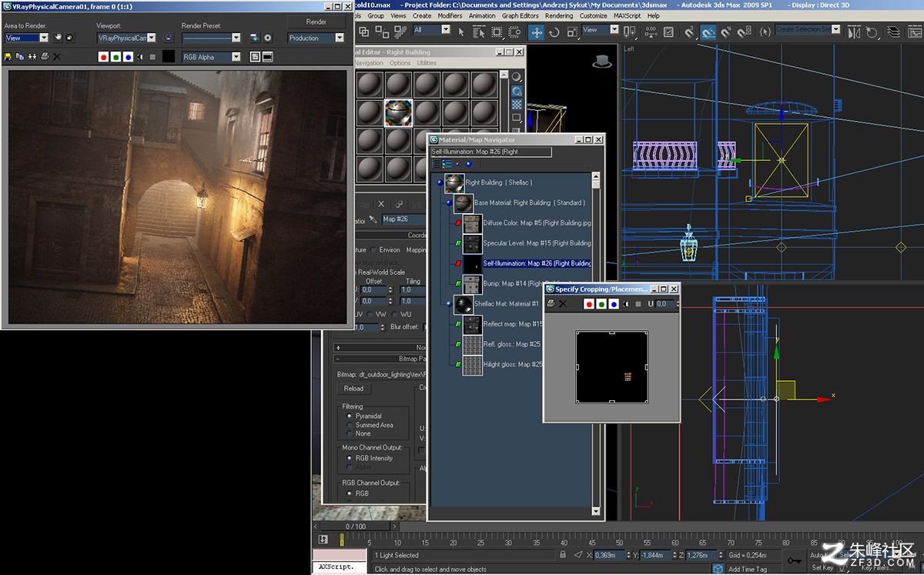Click the Reload bitmap button

click(353, 389)
